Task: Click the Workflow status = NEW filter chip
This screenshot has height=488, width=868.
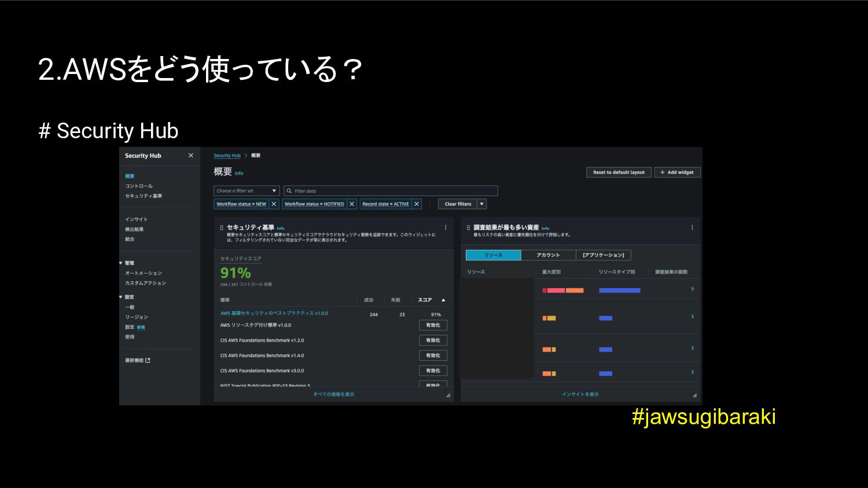Action: (241, 204)
